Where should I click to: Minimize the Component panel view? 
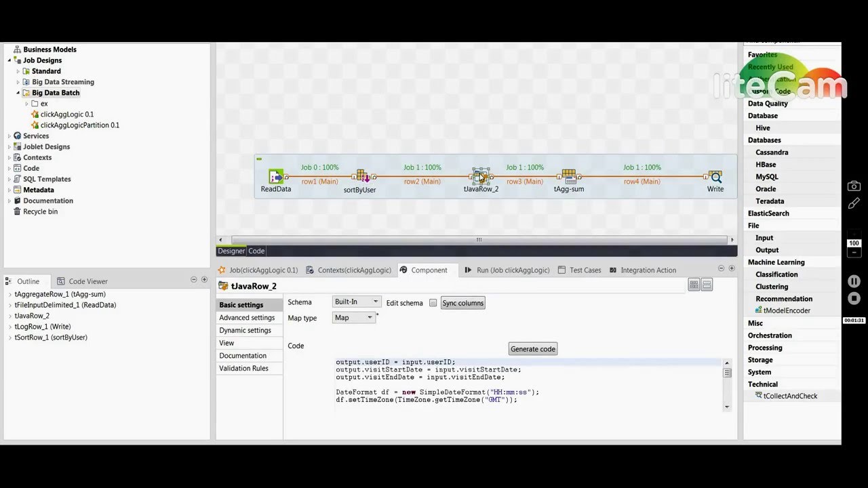click(721, 268)
